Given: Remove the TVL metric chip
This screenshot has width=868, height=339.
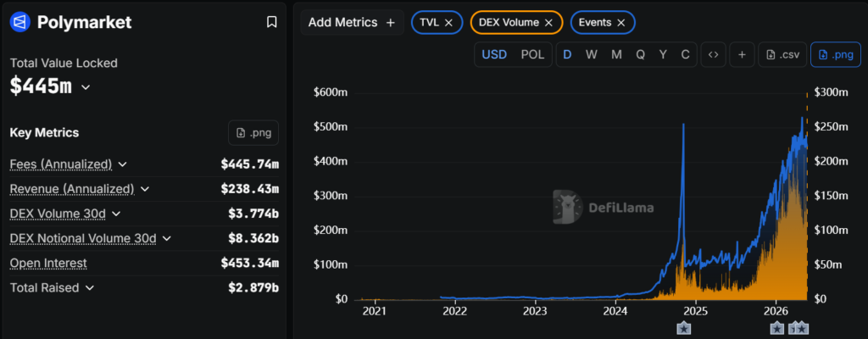Looking at the screenshot, I should click(449, 23).
